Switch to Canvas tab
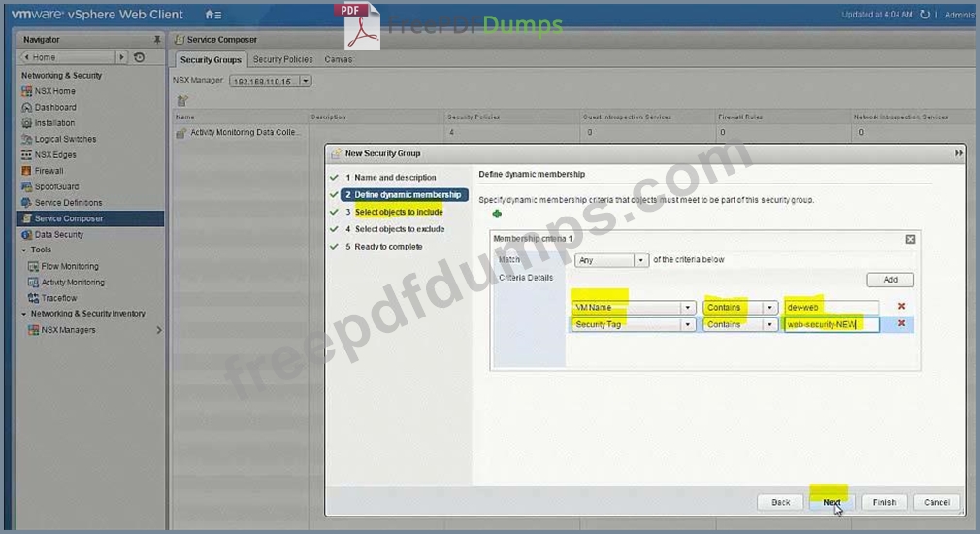 (x=338, y=59)
